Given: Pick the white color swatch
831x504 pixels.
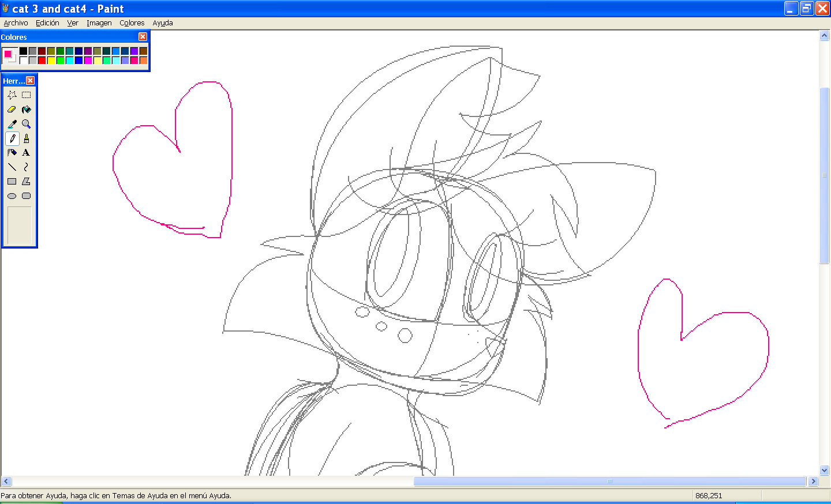Looking at the screenshot, I should [x=24, y=60].
